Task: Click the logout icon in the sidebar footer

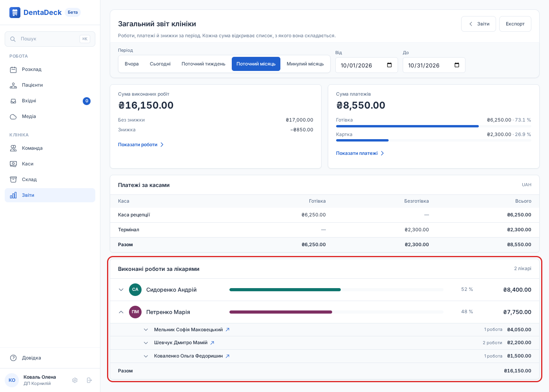Action: [x=89, y=380]
